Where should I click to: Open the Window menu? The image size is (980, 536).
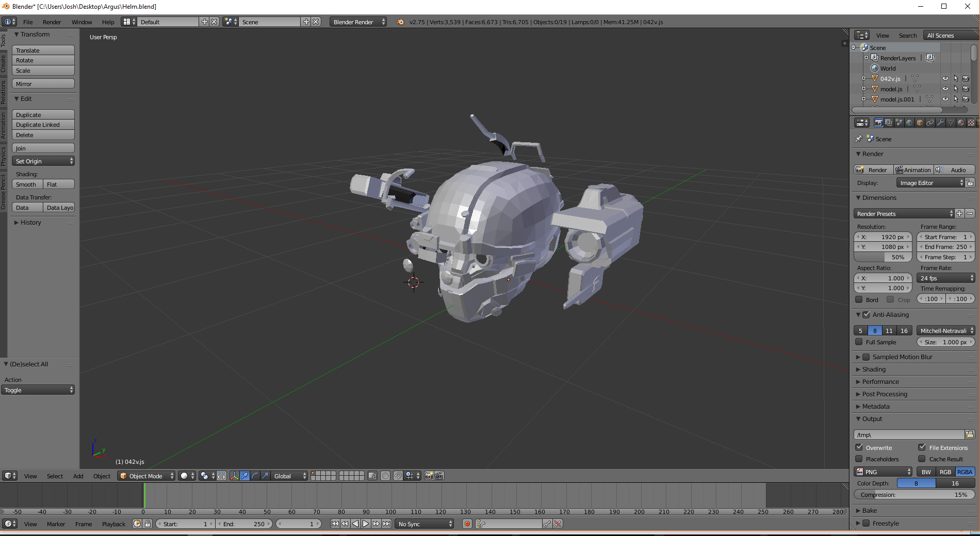pyautogui.click(x=81, y=22)
